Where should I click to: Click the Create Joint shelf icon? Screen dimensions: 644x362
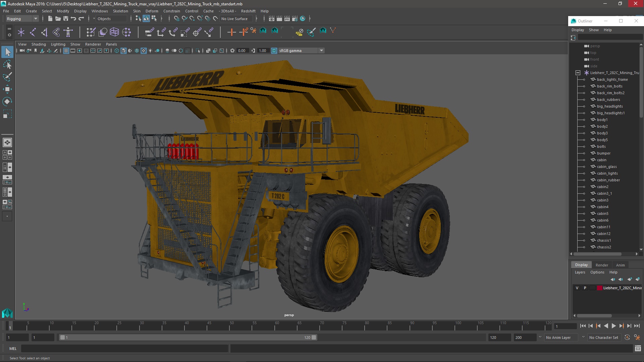[33, 32]
